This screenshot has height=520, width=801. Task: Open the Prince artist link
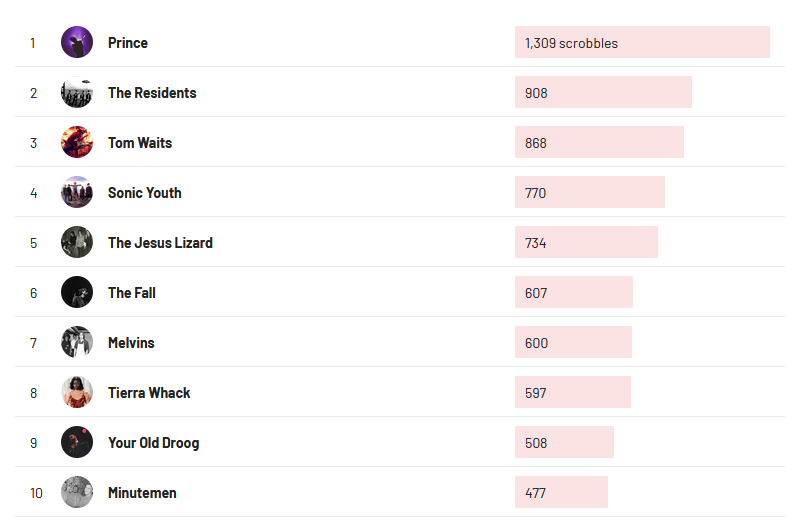pyautogui.click(x=128, y=43)
